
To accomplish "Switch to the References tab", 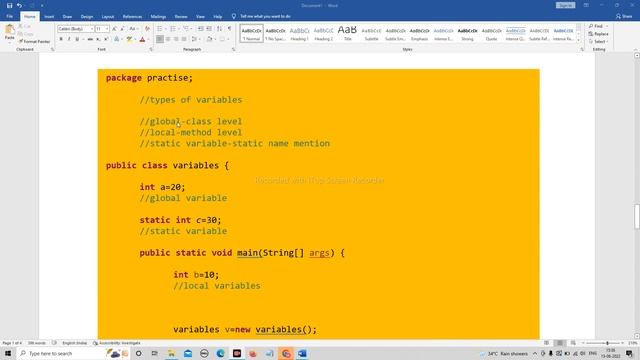I will [132, 17].
